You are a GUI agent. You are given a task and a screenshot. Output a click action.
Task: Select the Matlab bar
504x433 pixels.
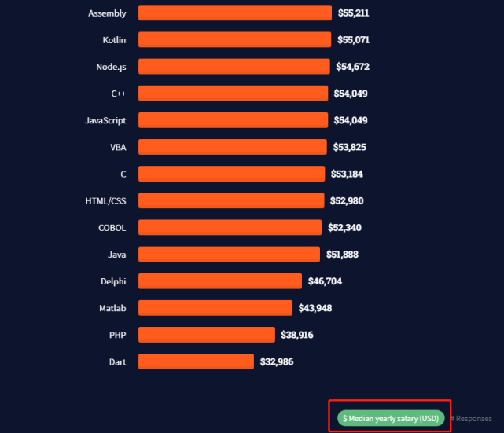pos(215,307)
